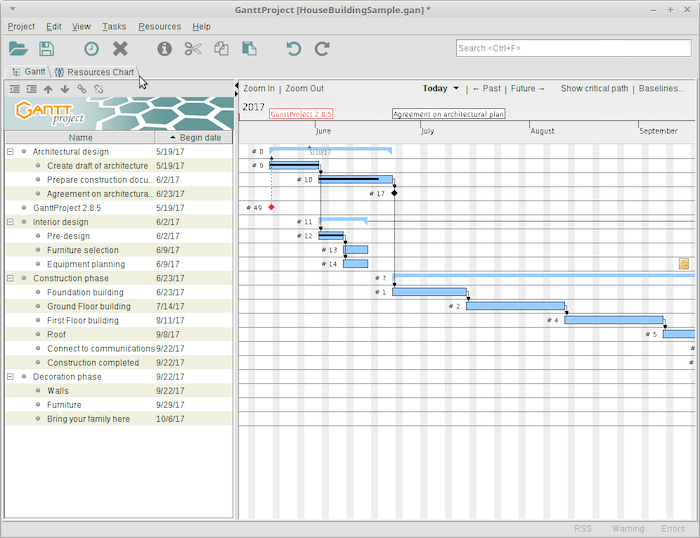Collapse the Architectural design task group

[x=10, y=152]
